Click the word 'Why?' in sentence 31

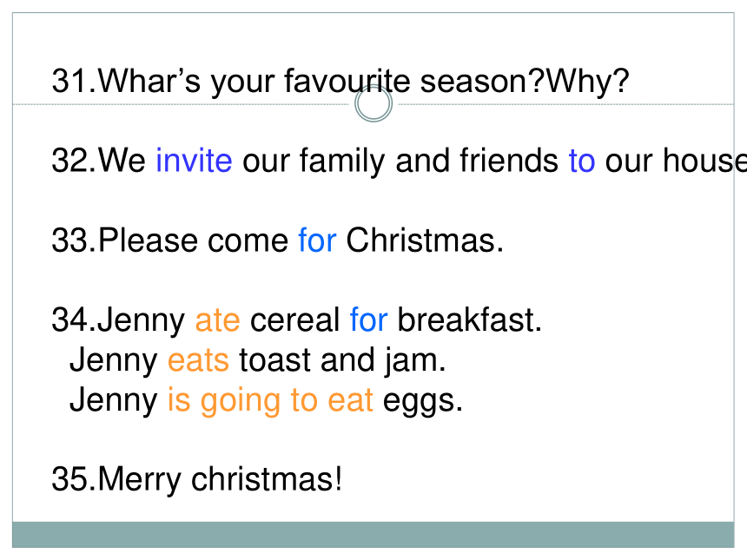click(588, 81)
